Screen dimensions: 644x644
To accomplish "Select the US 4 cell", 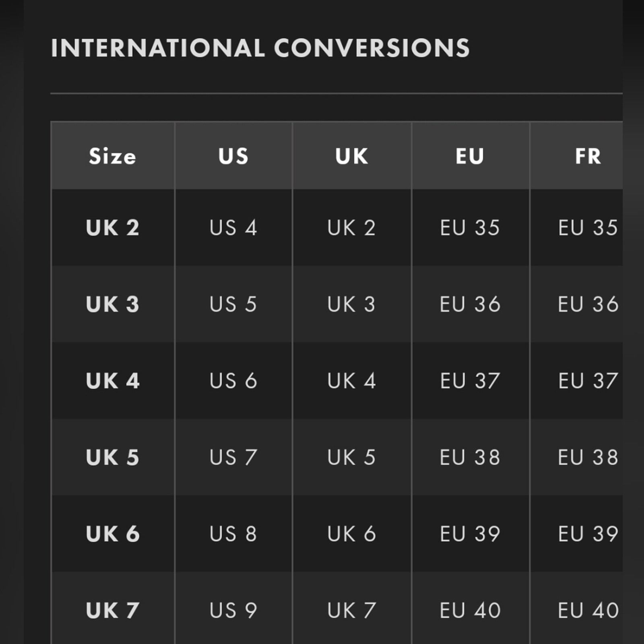I will point(233,228).
